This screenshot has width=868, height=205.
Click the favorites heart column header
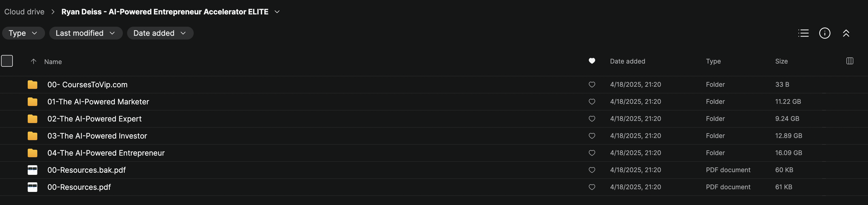tap(592, 61)
